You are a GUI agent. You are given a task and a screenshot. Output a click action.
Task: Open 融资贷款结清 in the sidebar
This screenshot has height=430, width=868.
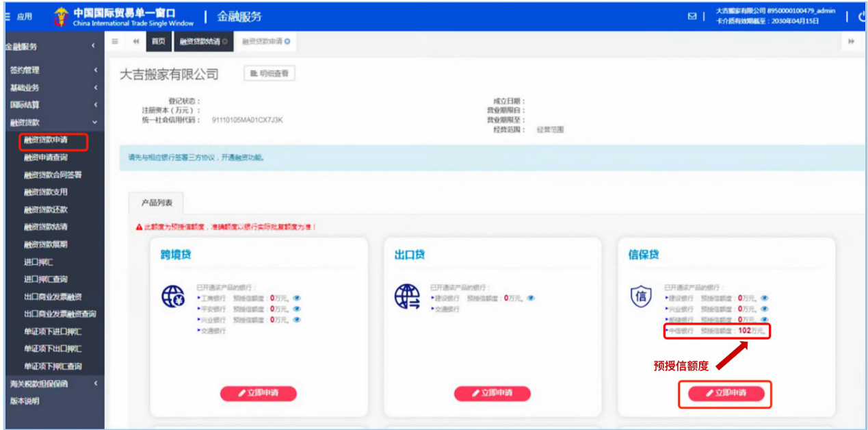(x=45, y=227)
